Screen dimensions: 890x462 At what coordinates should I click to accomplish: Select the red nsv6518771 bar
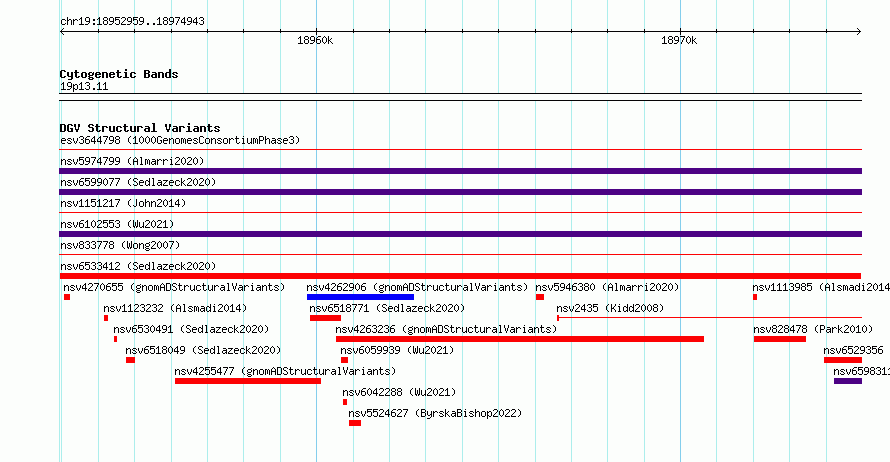click(x=325, y=318)
